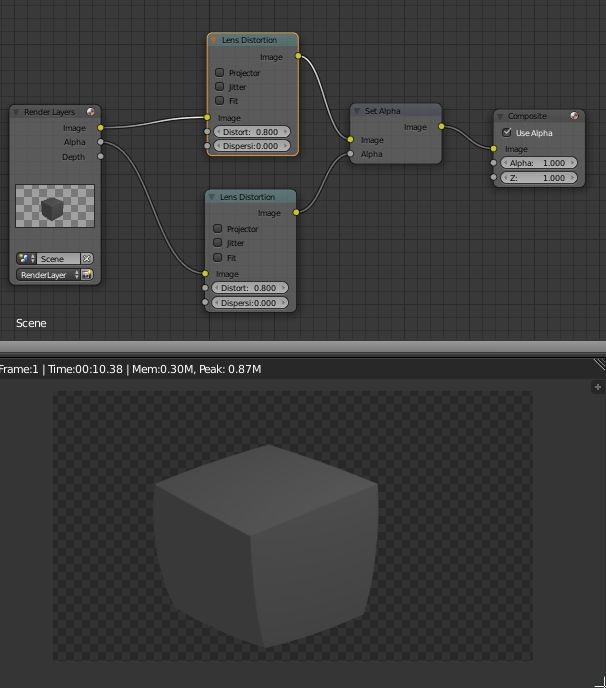Screen dimensions: 606x688
Task: Enable Projector on upper Lens Distortion node
Action: (219, 72)
